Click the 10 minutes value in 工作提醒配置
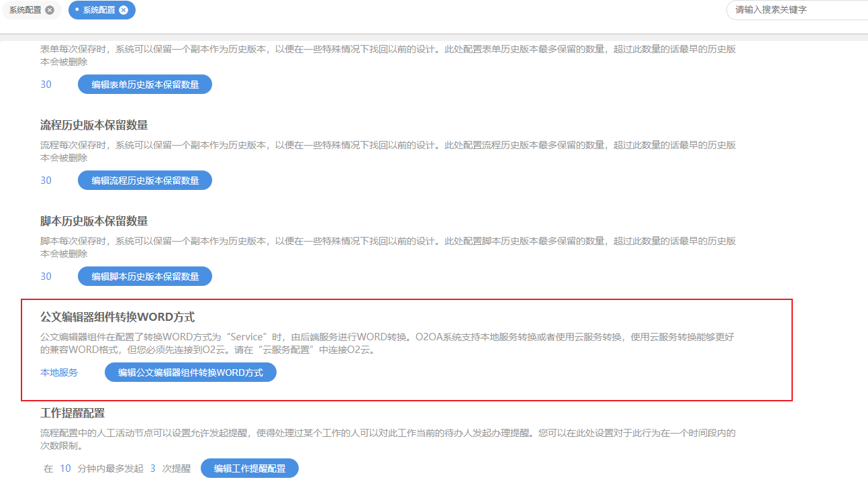This screenshot has width=868, height=498. coord(65,468)
